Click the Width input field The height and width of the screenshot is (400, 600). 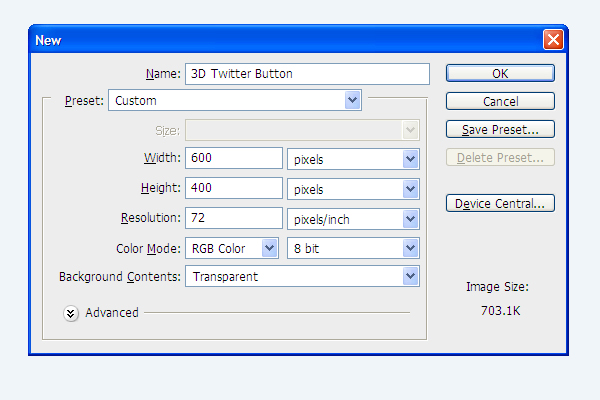tap(234, 158)
